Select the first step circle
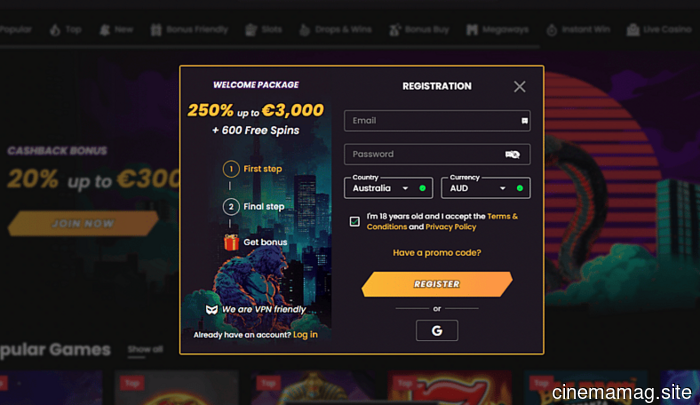The image size is (700, 405). point(231,169)
